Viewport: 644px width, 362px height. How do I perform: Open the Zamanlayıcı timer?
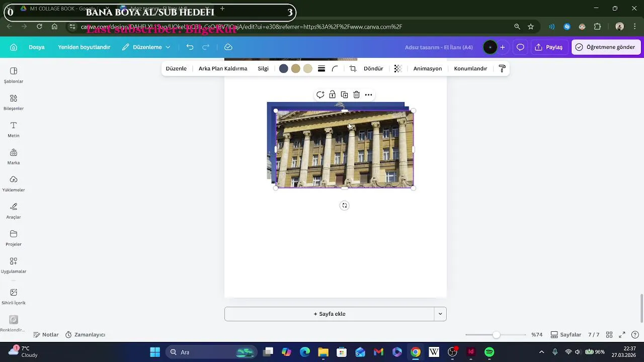85,335
